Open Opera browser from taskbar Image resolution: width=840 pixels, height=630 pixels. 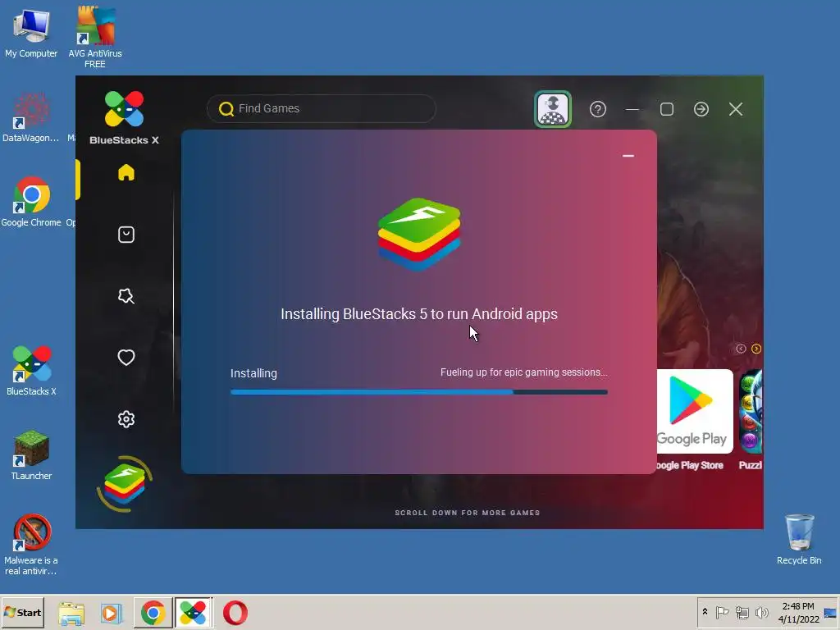[235, 613]
